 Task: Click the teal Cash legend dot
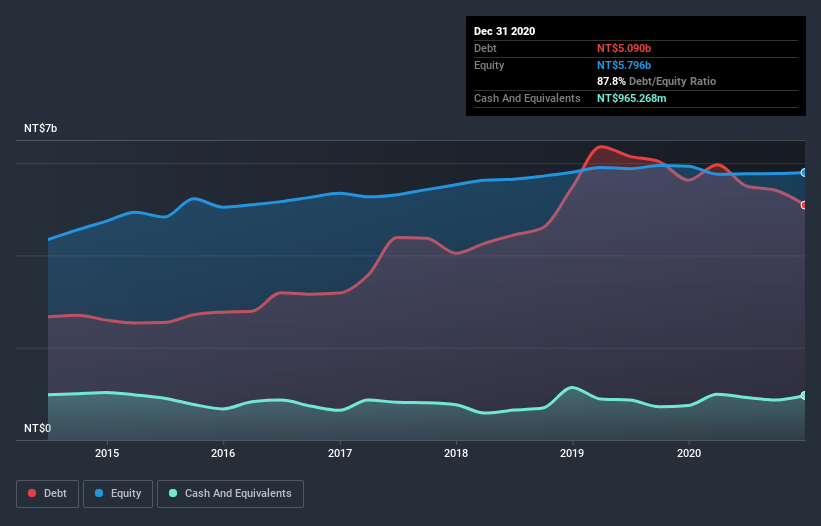click(173, 493)
